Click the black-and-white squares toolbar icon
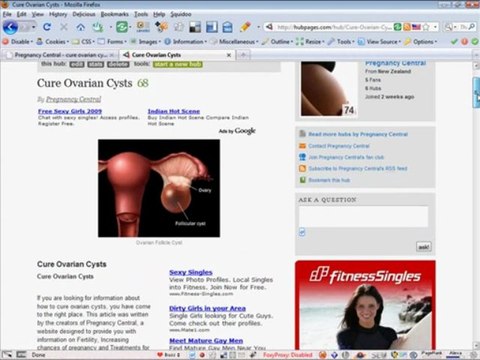The height and width of the screenshot is (360, 480). (x=195, y=27)
